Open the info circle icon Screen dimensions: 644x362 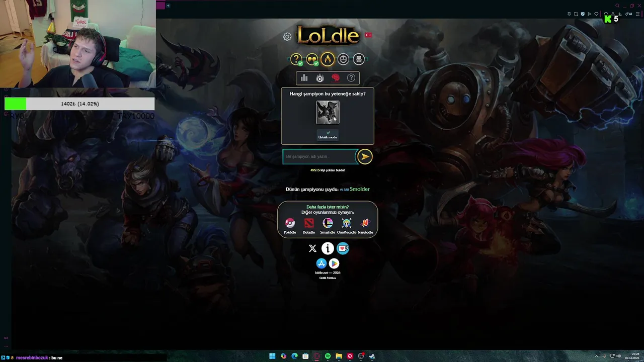pos(328,248)
